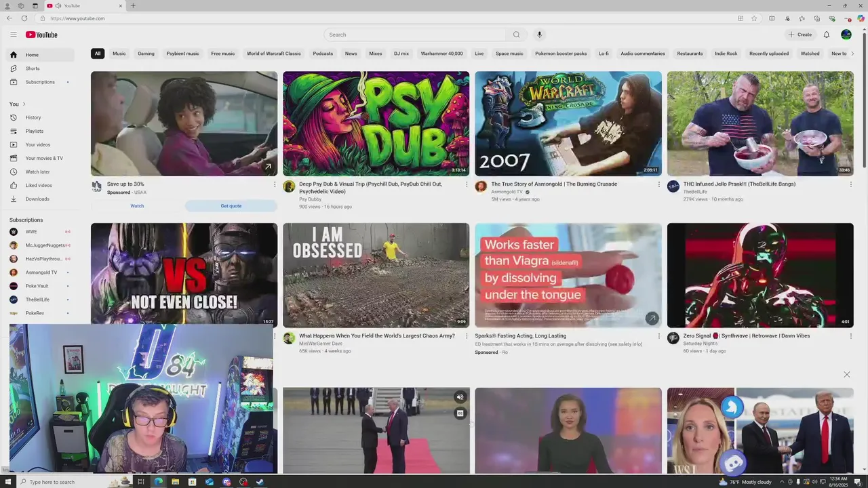Select the Space music chip
868x488 pixels.
pyautogui.click(x=509, y=54)
